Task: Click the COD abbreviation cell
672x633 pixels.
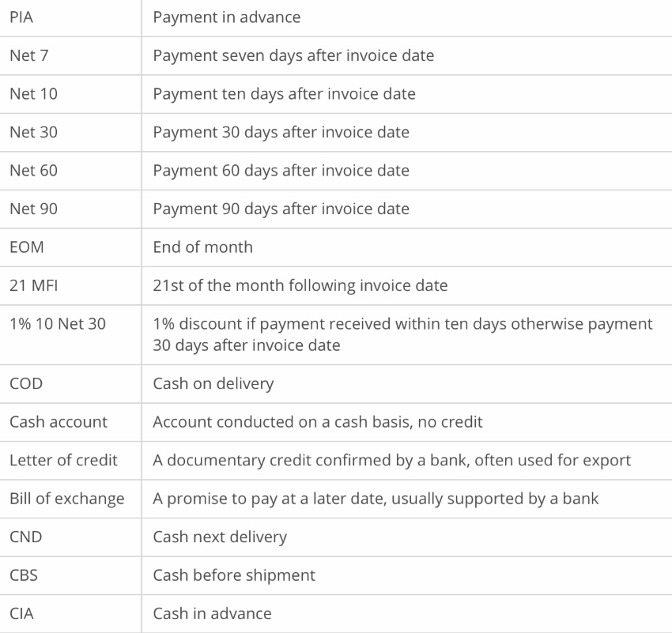Action: (x=26, y=384)
